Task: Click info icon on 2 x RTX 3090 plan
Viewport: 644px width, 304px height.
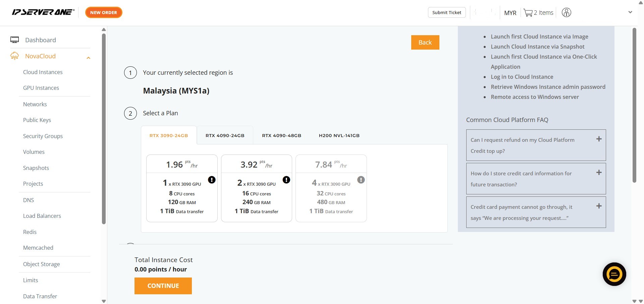Action: tap(286, 180)
